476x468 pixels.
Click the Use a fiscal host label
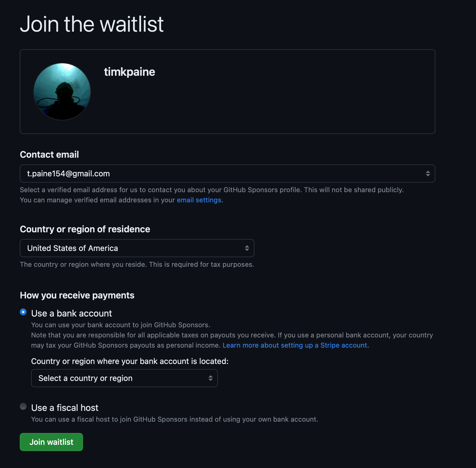click(65, 408)
